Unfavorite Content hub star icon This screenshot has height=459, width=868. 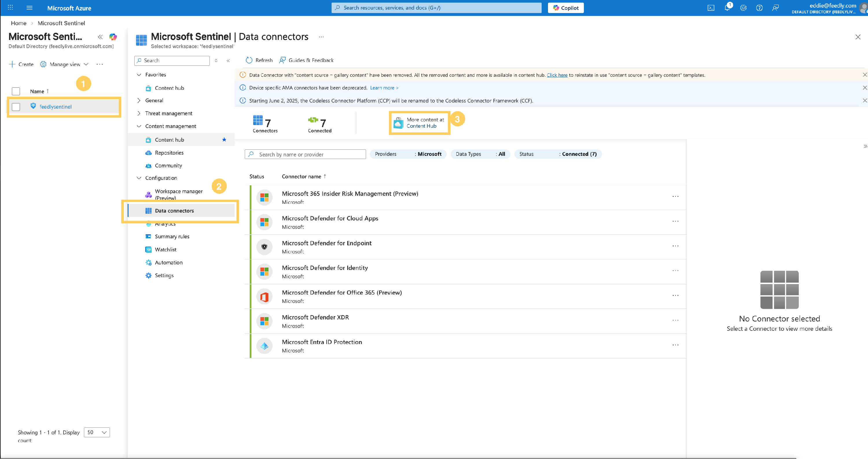pyautogui.click(x=224, y=140)
